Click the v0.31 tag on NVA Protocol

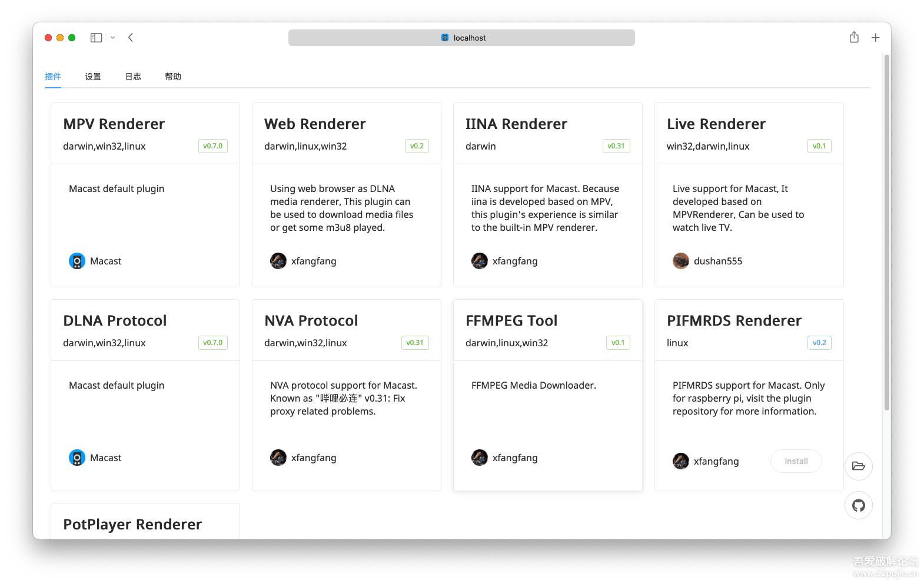415,343
